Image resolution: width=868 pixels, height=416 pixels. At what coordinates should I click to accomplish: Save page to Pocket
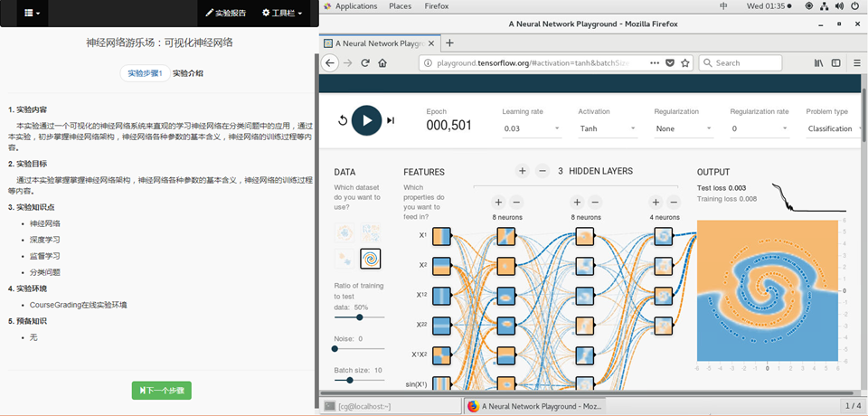click(x=670, y=63)
